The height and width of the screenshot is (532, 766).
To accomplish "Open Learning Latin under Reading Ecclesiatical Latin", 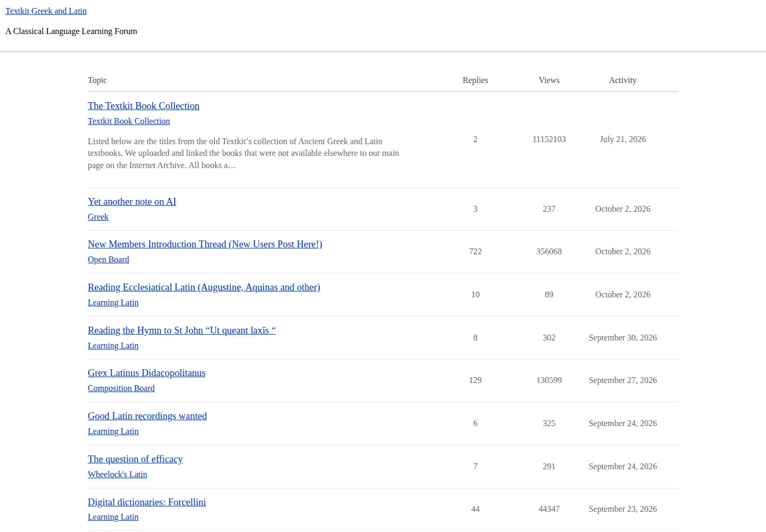I will pyautogui.click(x=113, y=303).
